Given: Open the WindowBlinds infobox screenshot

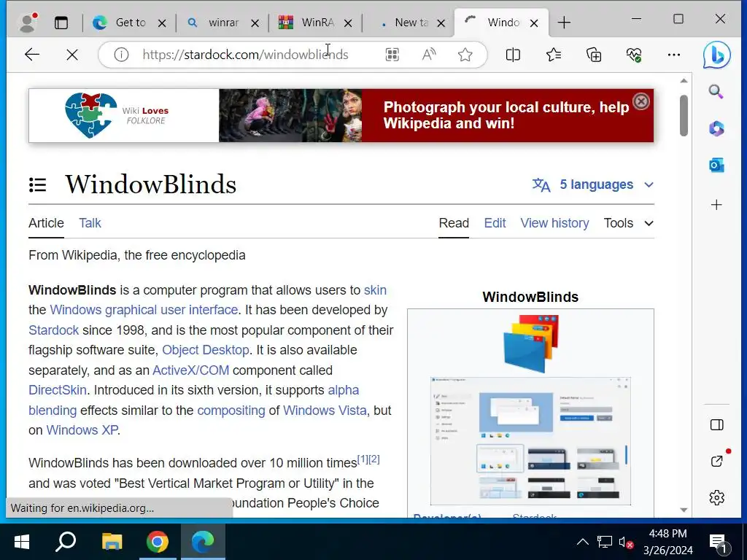Looking at the screenshot, I should (530, 441).
